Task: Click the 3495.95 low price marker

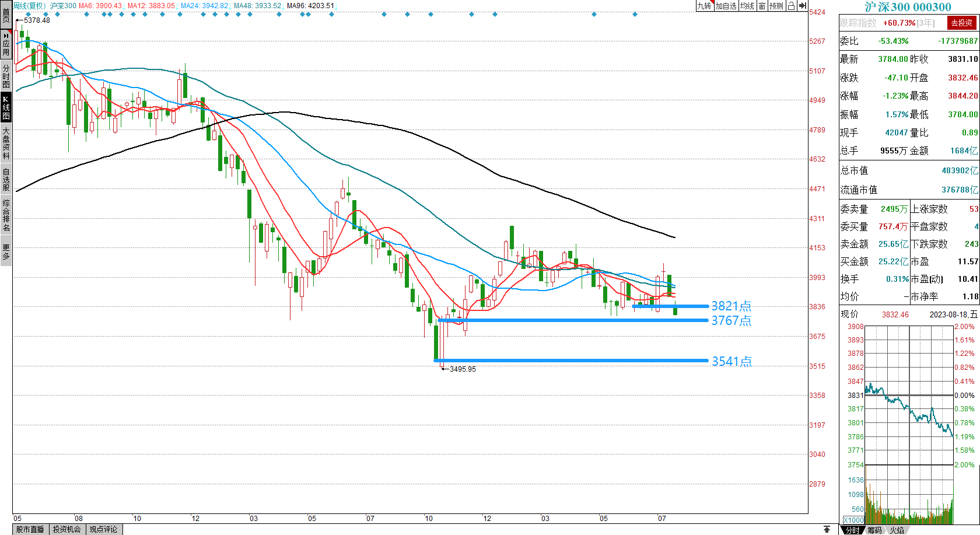Action: [x=462, y=369]
